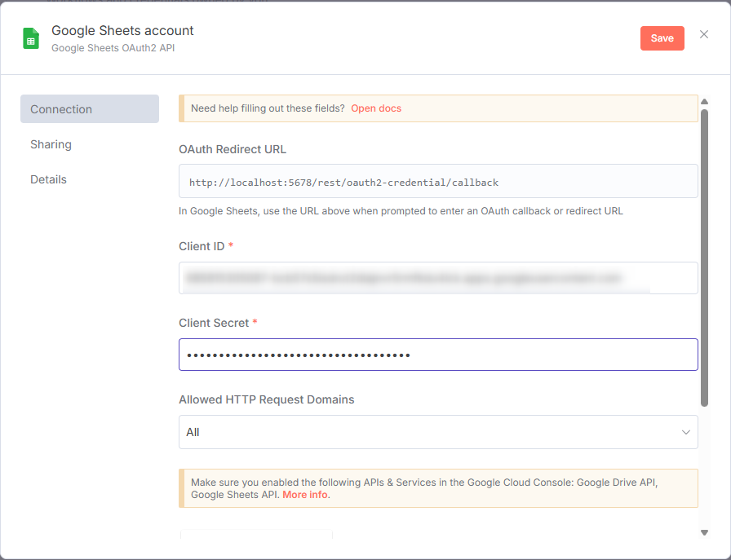Click the vertical scrollbar thumb
Image resolution: width=731 pixels, height=560 pixels.
704,258
